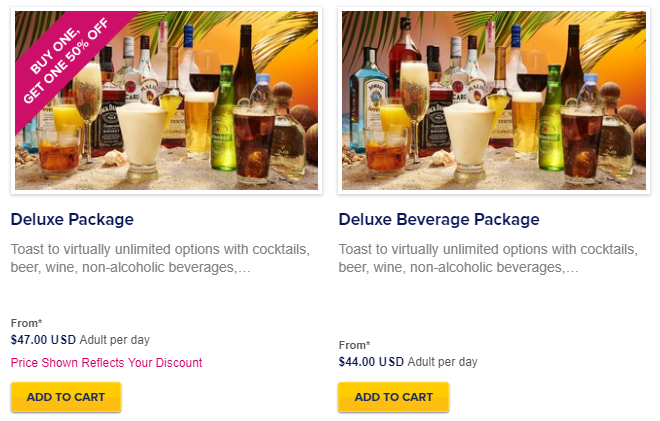Open the Deluxe Beverage Package title link
The height and width of the screenshot is (421, 660).
tap(439, 219)
